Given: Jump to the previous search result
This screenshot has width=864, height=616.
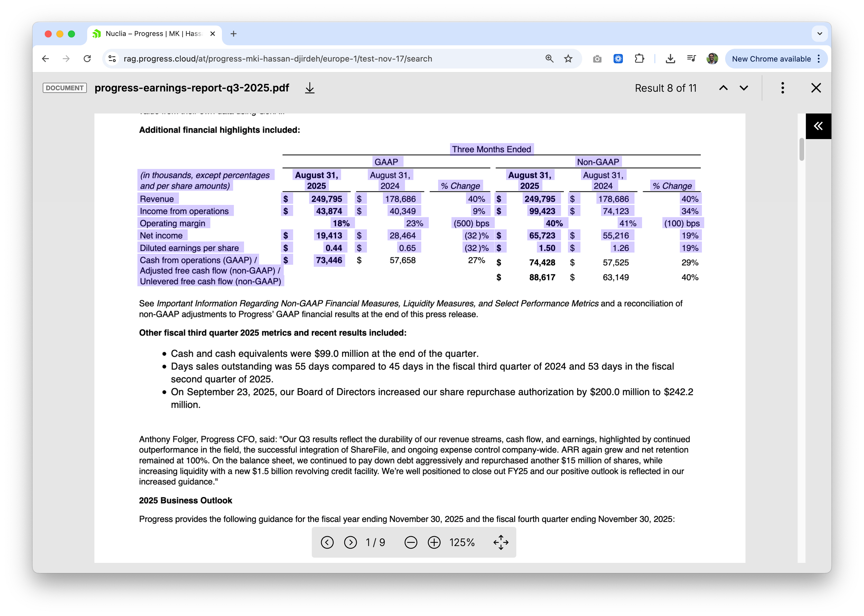Looking at the screenshot, I should pos(724,88).
